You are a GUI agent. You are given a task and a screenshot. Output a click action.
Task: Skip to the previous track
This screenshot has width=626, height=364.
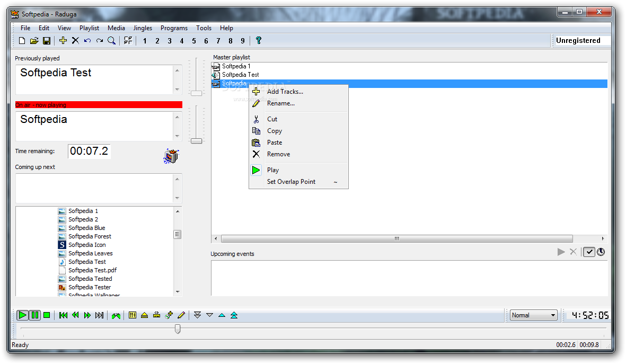[63, 315]
